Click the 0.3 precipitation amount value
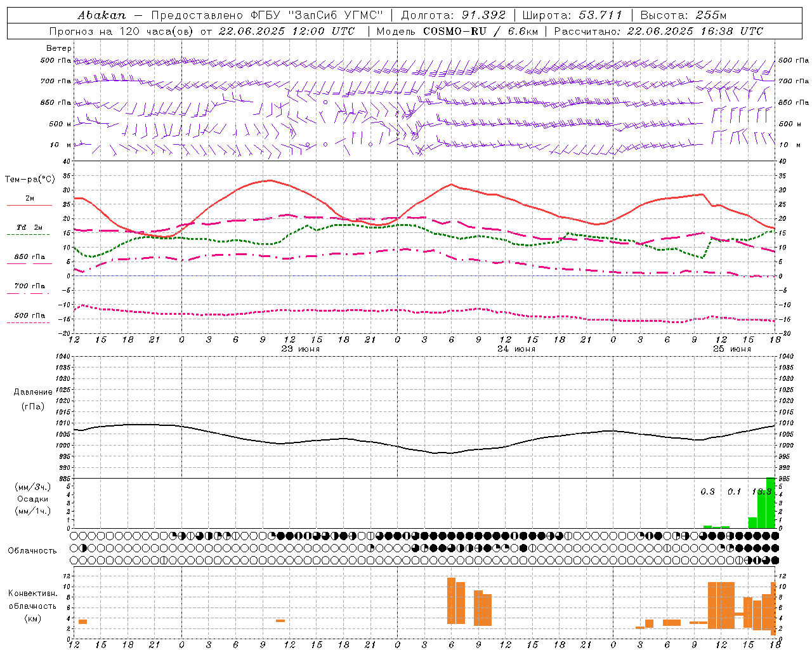812x650 pixels. (x=707, y=492)
